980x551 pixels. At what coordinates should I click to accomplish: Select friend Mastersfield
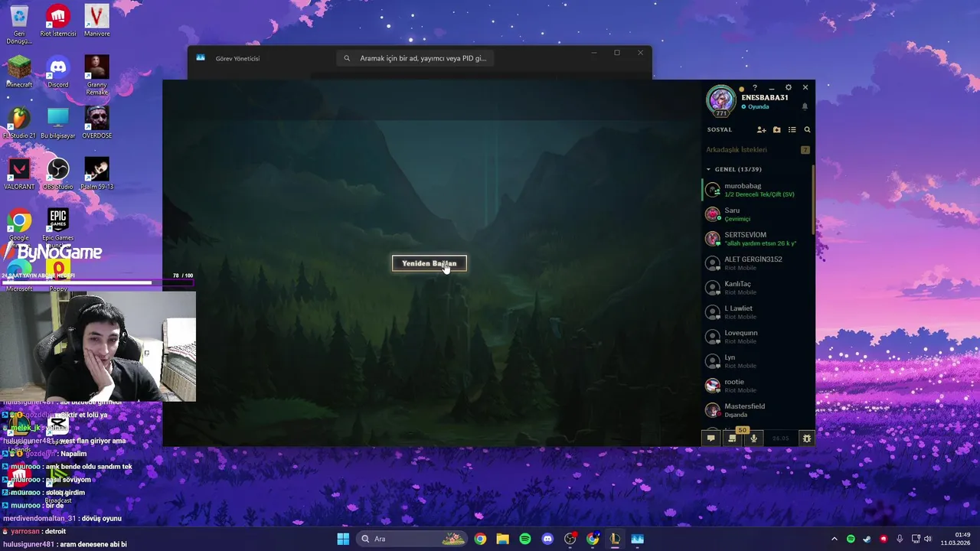click(x=757, y=410)
